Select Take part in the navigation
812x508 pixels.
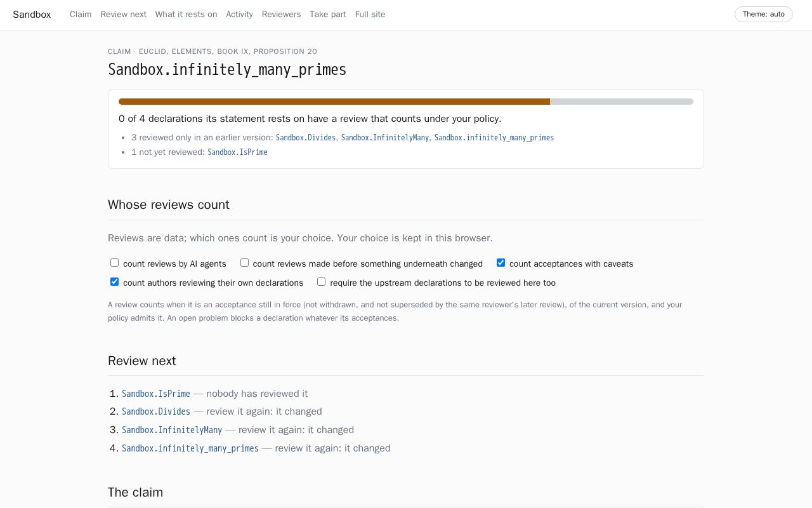(x=328, y=14)
